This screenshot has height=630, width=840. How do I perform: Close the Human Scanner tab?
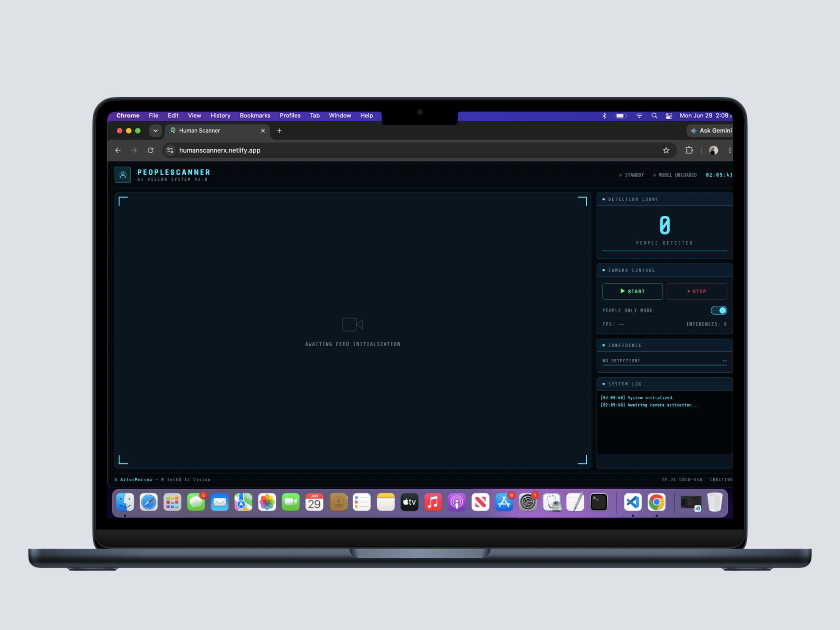(263, 131)
